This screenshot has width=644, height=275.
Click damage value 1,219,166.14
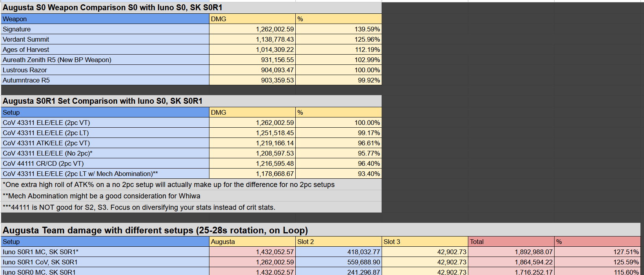pos(252,143)
